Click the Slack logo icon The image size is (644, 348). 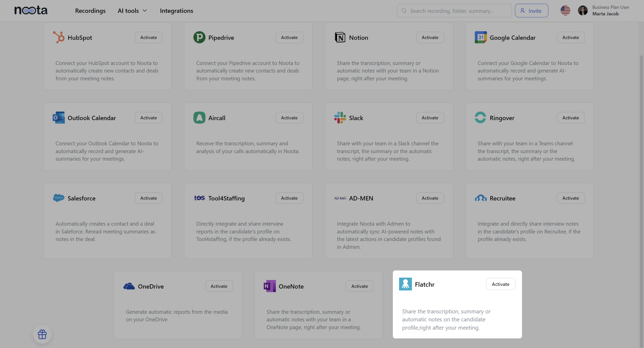click(x=340, y=118)
